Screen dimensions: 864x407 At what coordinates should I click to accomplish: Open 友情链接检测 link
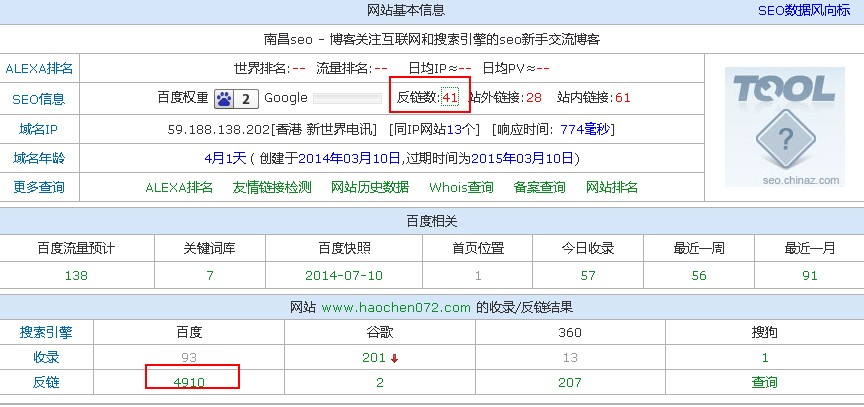[272, 187]
